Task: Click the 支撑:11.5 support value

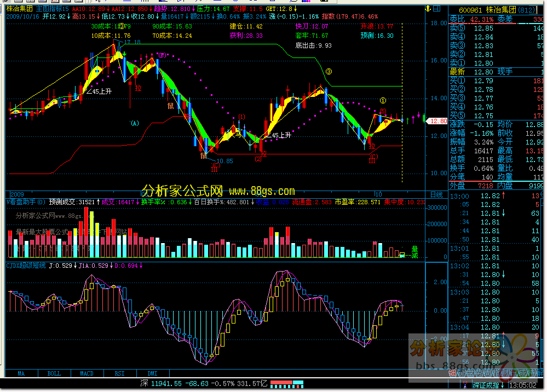Action: (x=247, y=9)
